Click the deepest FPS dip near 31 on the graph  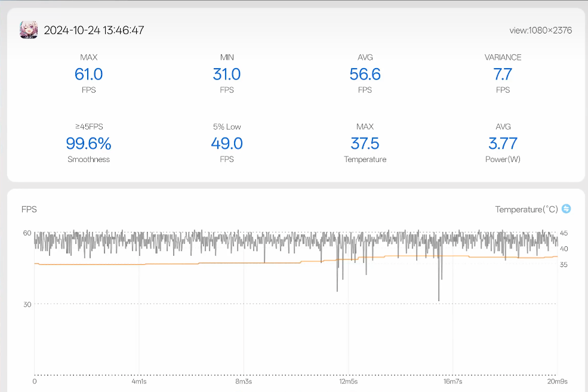click(439, 299)
